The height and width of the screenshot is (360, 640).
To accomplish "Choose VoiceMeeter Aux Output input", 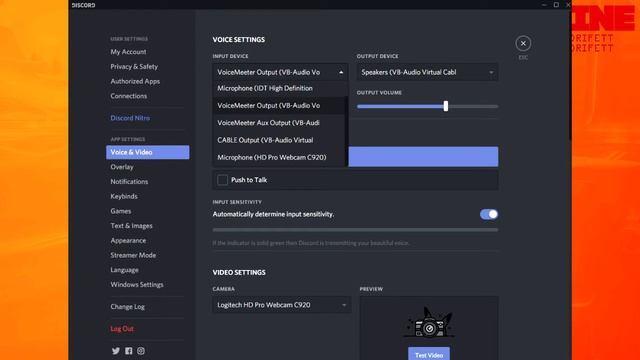I will [279, 123].
